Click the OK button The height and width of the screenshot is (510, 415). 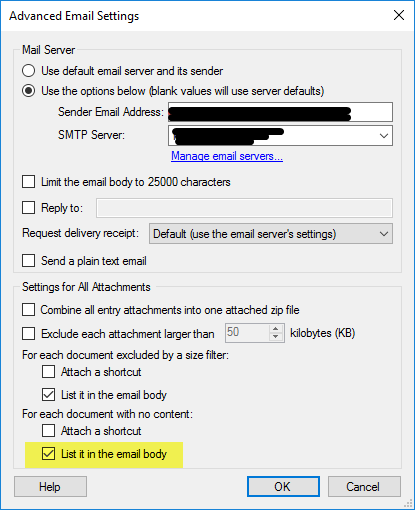click(283, 487)
